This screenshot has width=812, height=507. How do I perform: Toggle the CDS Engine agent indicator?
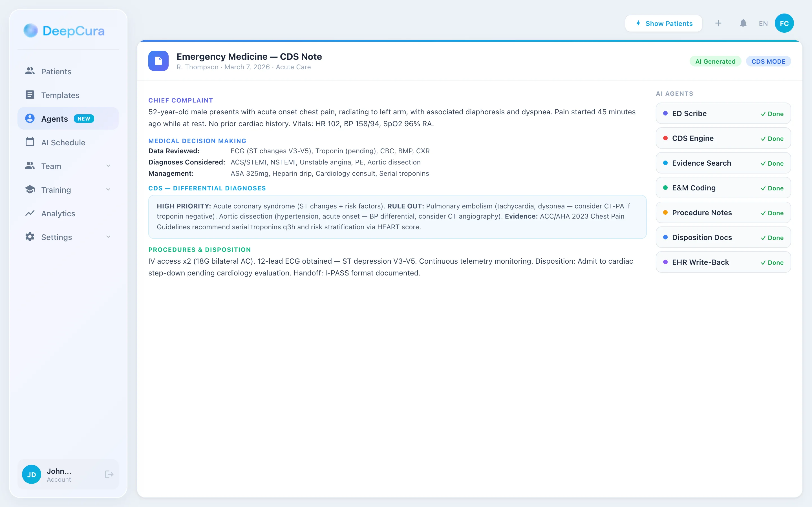pyautogui.click(x=666, y=138)
